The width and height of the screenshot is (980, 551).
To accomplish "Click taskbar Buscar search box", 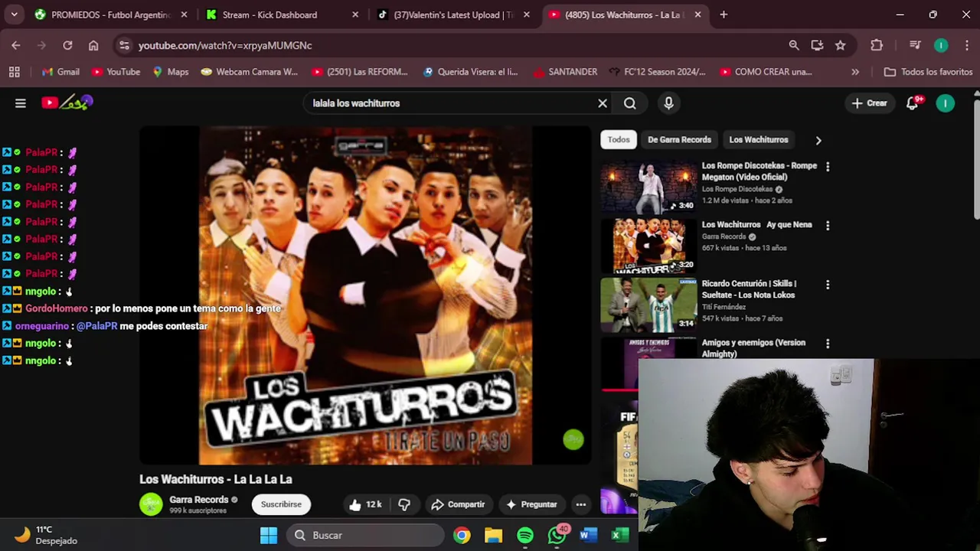I will pos(366,536).
